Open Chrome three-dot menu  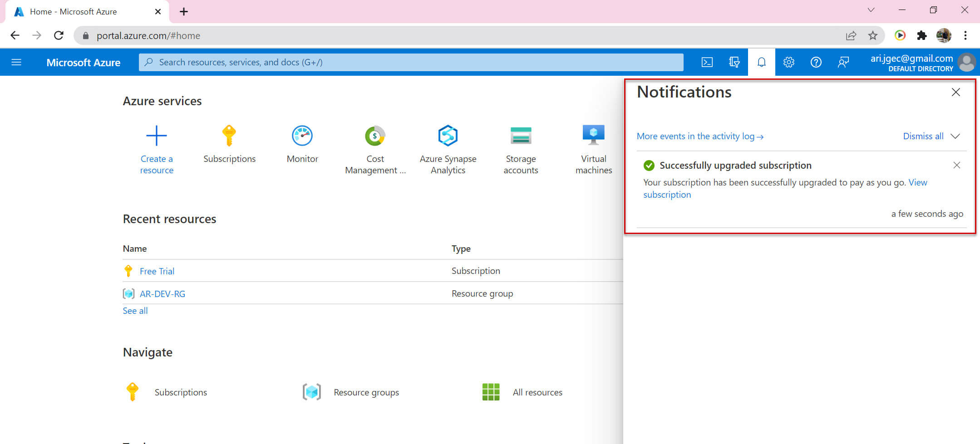[965, 35]
